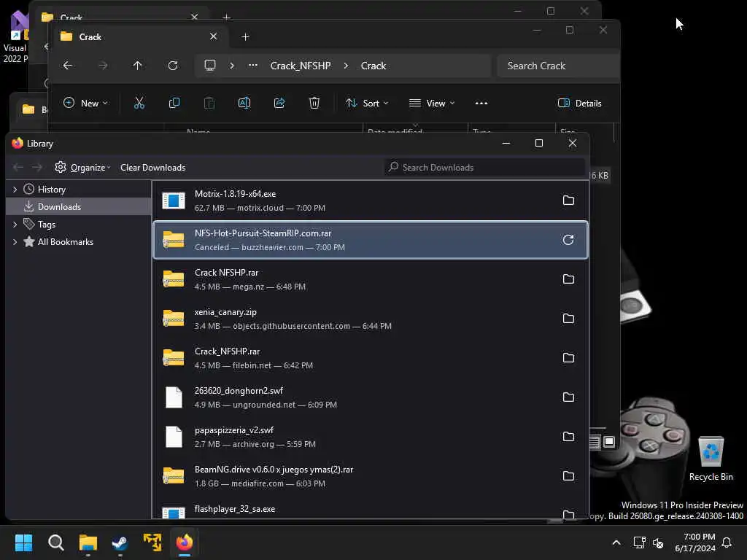The image size is (747, 560).
Task: Click the Delete trash icon in Explorer
Action: click(314, 103)
